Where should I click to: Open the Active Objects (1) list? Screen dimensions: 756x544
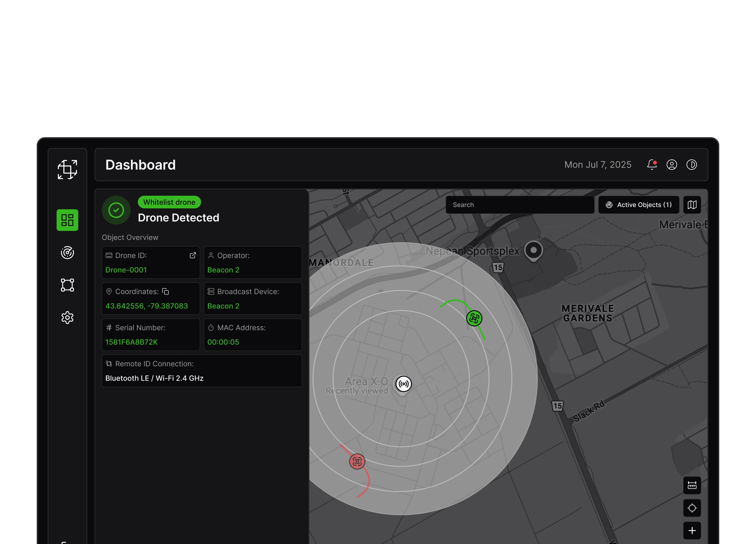[x=639, y=205]
